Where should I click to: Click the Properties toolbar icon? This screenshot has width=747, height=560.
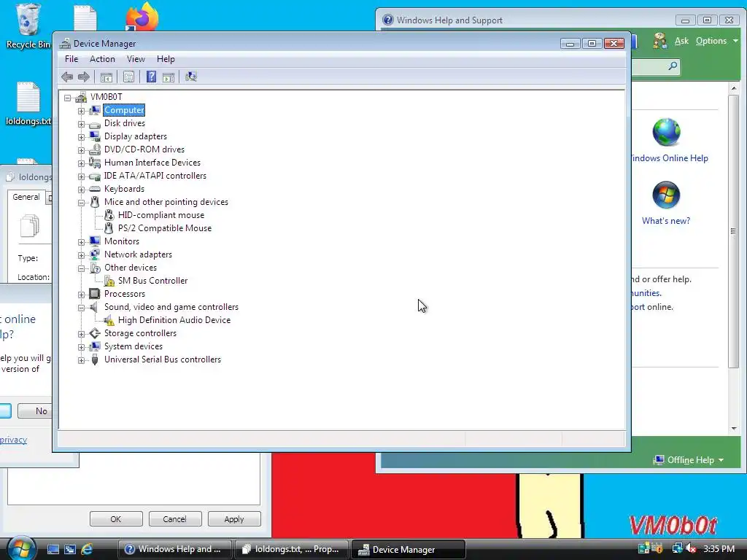click(128, 77)
